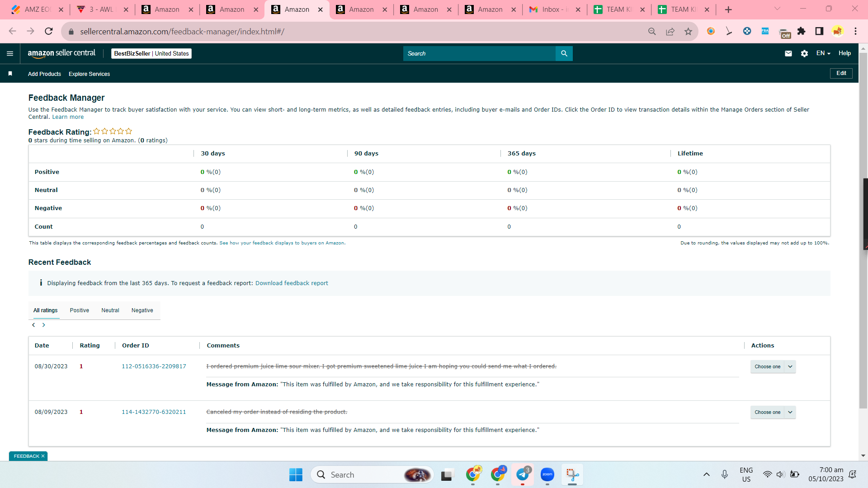Image resolution: width=868 pixels, height=488 pixels.
Task: Click the Lifetime Count value link
Action: [x=679, y=227]
